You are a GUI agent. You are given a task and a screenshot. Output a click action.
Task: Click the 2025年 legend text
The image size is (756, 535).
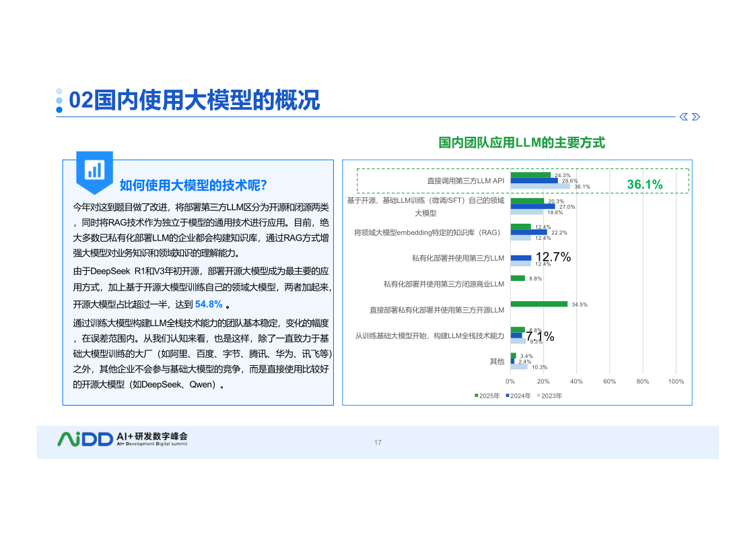pos(489,396)
